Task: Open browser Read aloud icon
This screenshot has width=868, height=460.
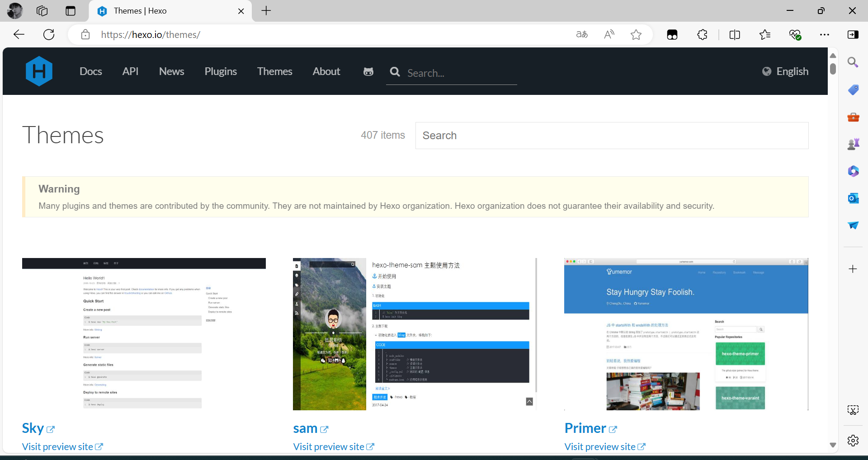Action: pyautogui.click(x=609, y=34)
